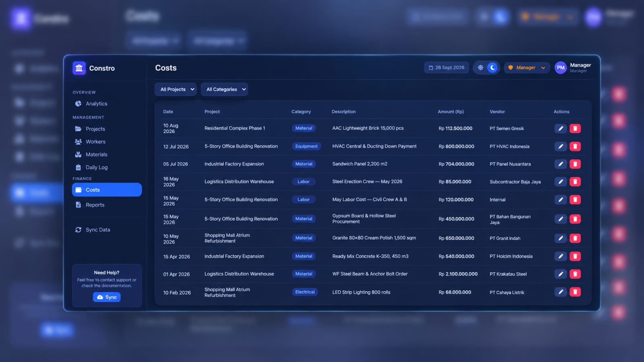This screenshot has width=644, height=362.
Task: Edit the AAC Lightweight Brick cost entry
Action: click(x=561, y=128)
